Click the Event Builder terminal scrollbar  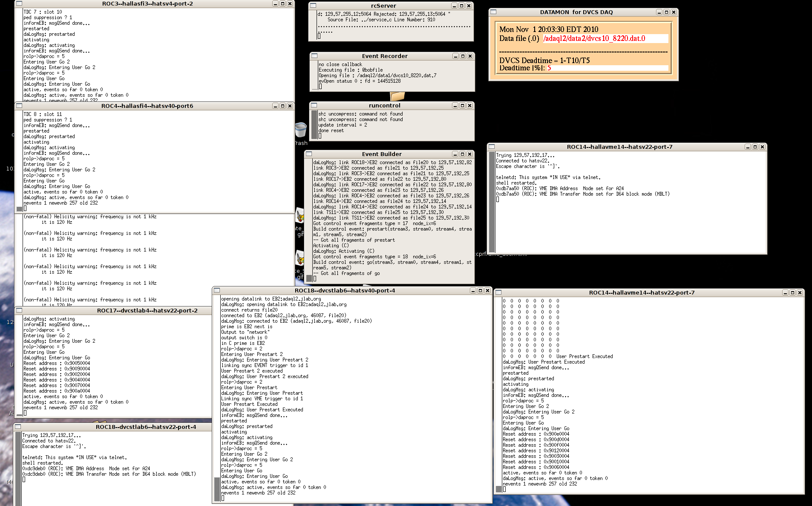point(309,220)
